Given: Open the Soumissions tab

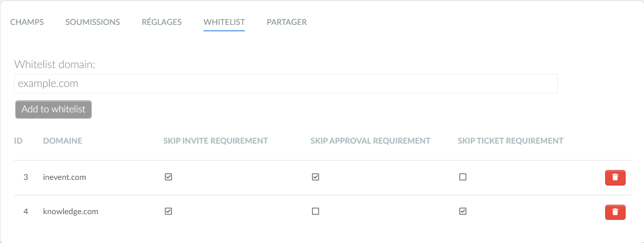Looking at the screenshot, I should coord(93,22).
